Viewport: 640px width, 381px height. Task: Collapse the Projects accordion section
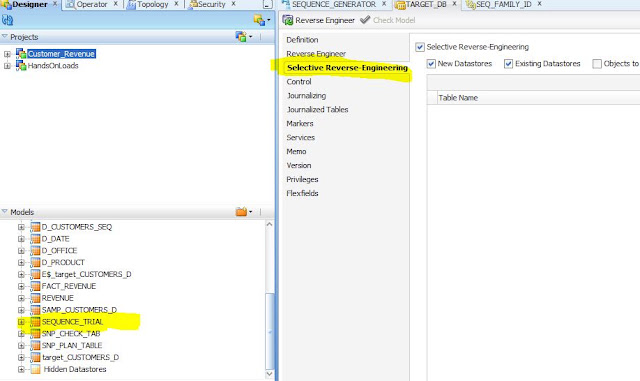click(x=5, y=37)
